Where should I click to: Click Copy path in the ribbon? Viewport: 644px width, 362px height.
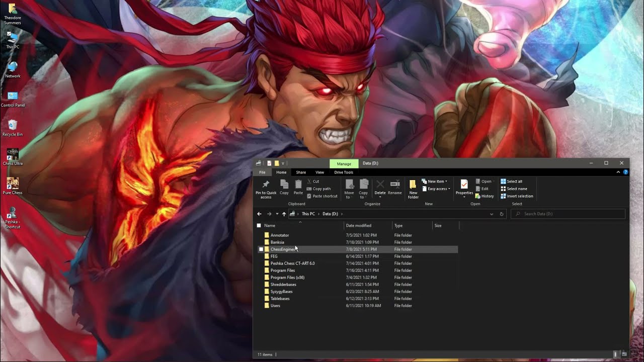(318, 189)
